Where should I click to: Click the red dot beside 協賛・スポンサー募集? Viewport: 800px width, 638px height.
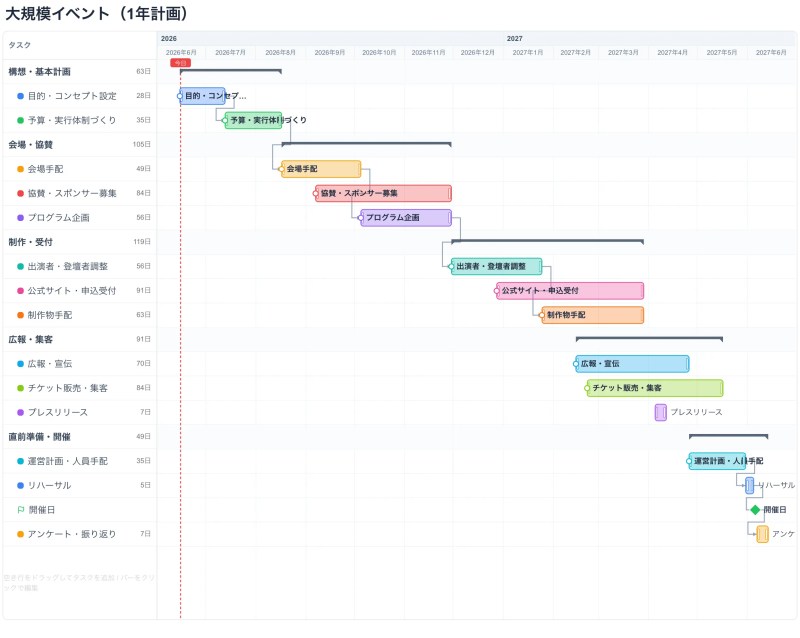tap(20, 193)
